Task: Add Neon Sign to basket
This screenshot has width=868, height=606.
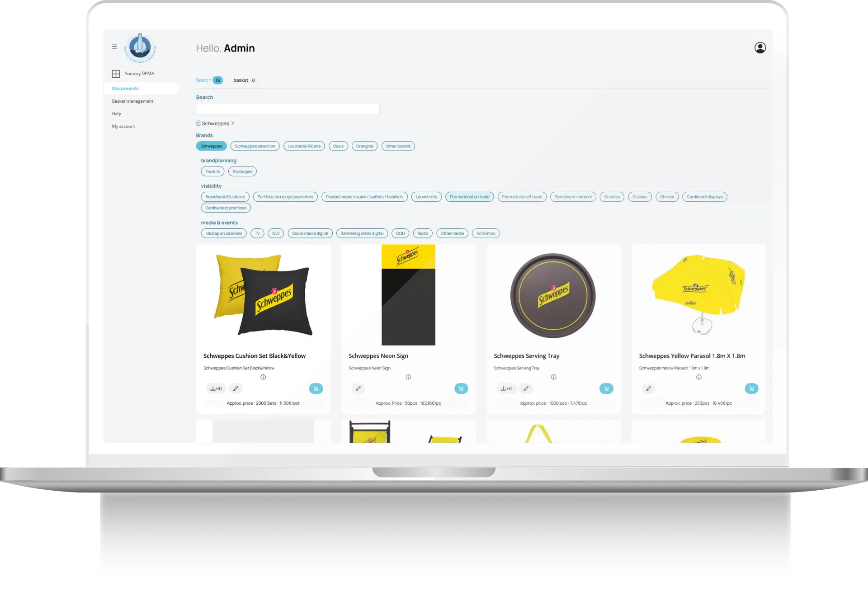Action: 461,388
